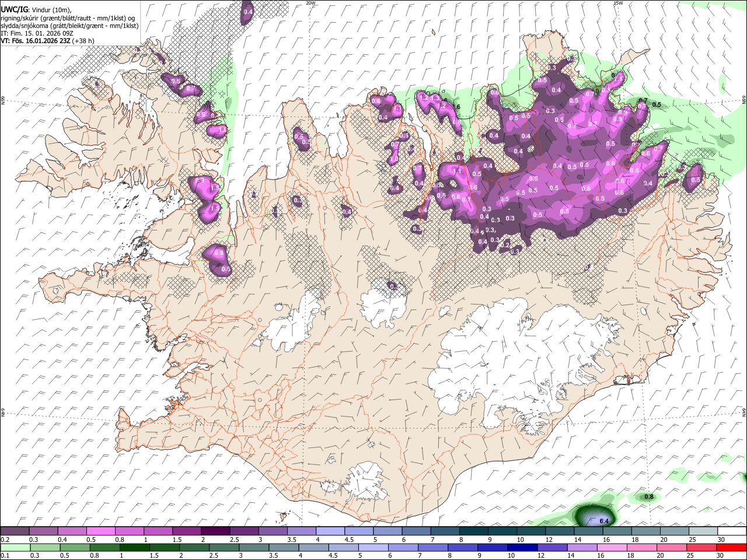Pick the rain legend swatch between 4 and 4.5

point(314,547)
